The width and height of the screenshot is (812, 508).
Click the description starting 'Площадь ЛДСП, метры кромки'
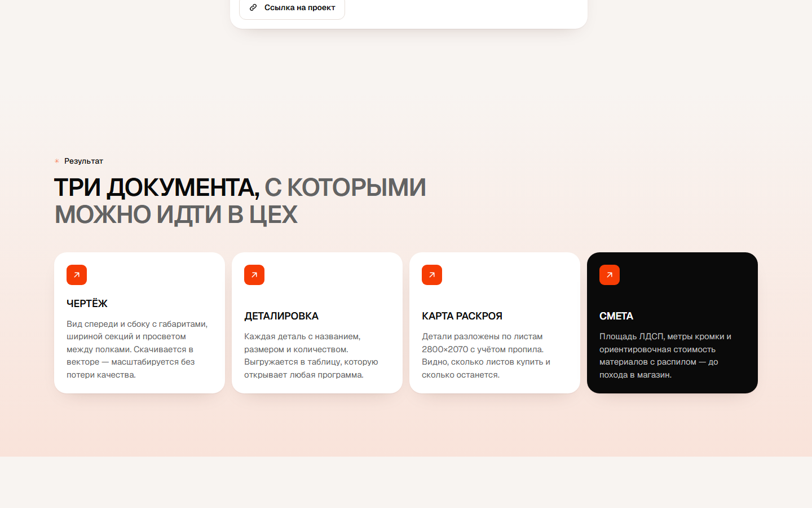[x=665, y=356]
